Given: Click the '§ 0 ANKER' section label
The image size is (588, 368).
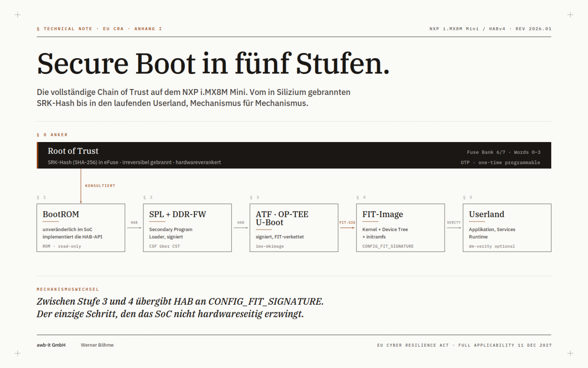Looking at the screenshot, I should (x=52, y=135).
